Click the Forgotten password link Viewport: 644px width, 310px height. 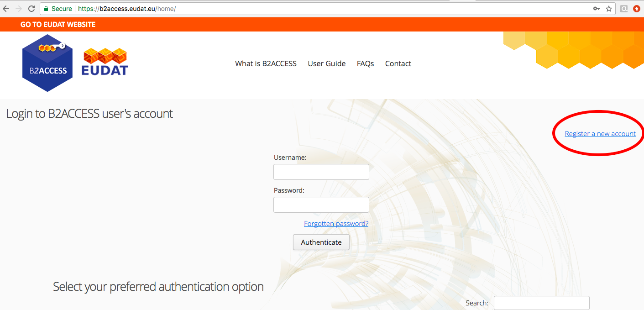tap(336, 223)
